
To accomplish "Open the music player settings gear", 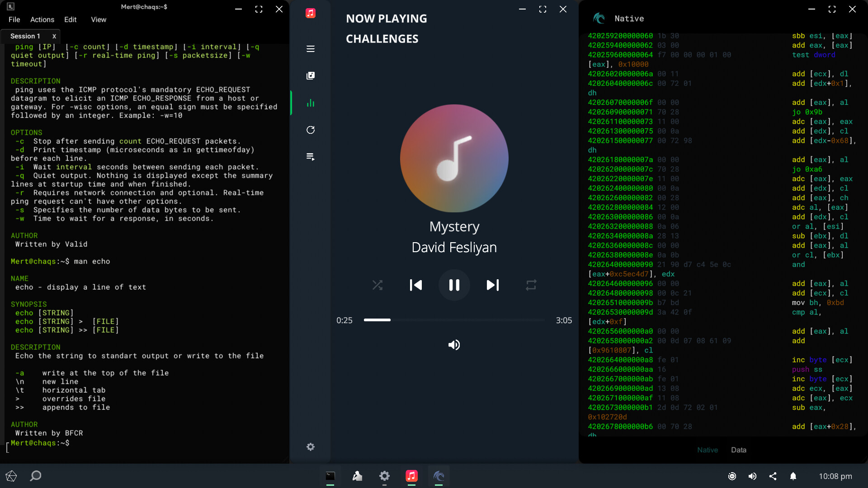I will coord(311,446).
